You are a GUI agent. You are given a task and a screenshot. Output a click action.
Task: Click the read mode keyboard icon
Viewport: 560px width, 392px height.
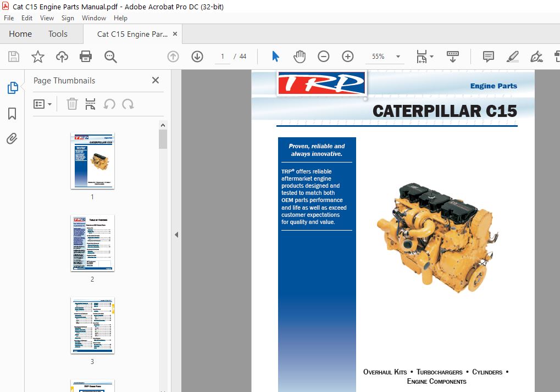[452, 57]
